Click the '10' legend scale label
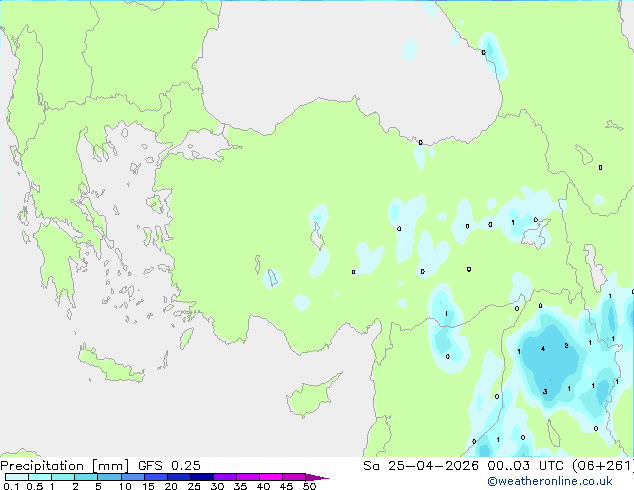Screen dimensions: 634x490 coord(125,486)
